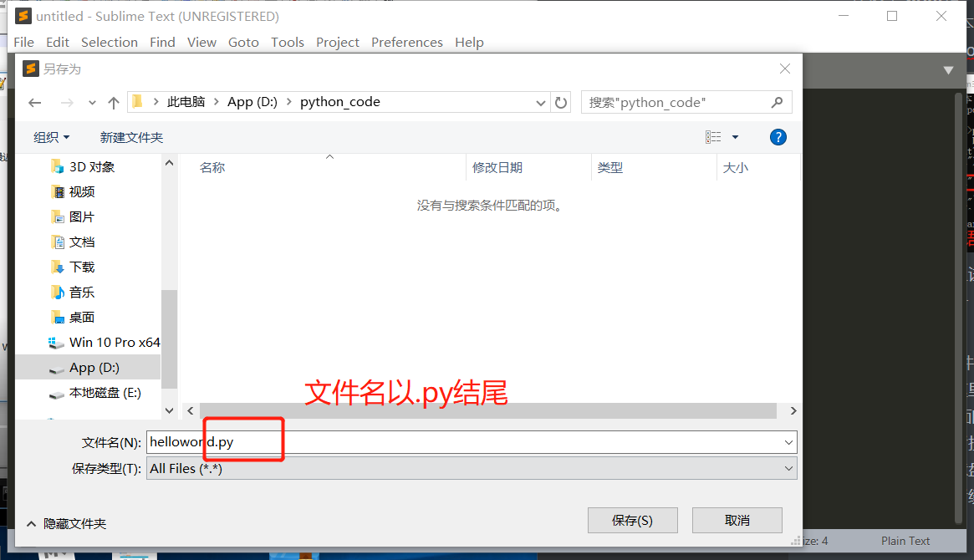The height and width of the screenshot is (560, 974).
Task: Open the Help menu
Action: point(469,43)
